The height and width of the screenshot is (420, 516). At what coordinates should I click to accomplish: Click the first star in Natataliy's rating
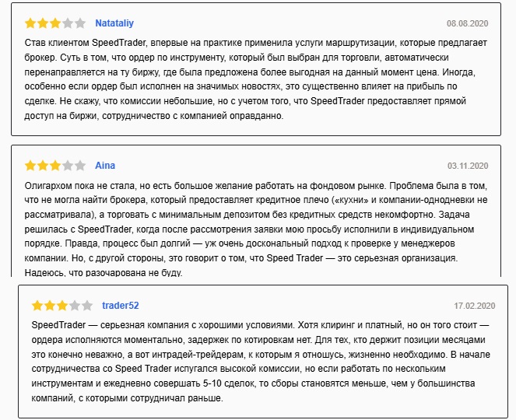tap(30, 23)
